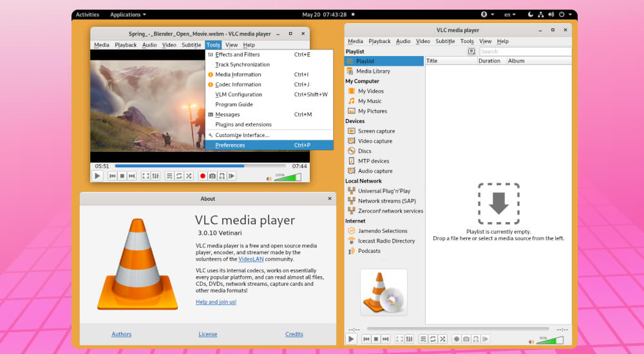
Task: Open the Media menu in the playlist VLC window
Action: (355, 41)
